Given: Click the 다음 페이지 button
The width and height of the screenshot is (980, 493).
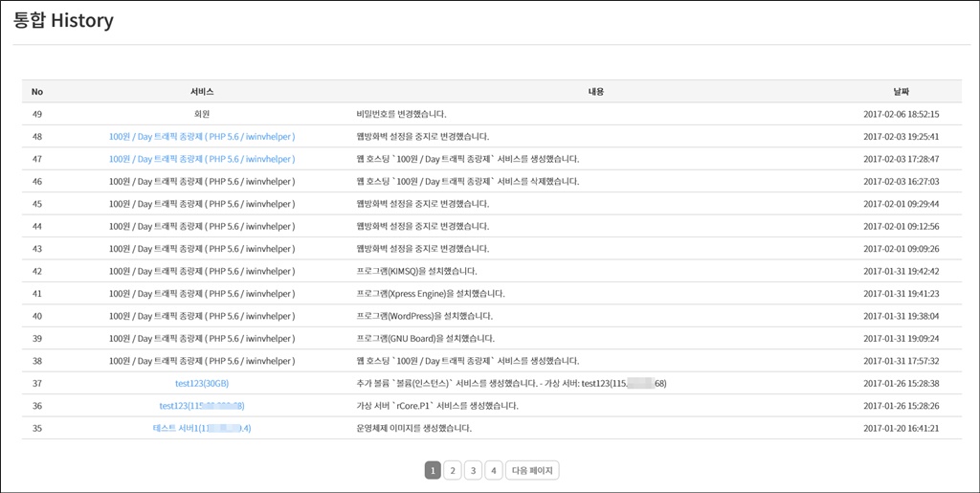Looking at the screenshot, I should tap(532, 471).
